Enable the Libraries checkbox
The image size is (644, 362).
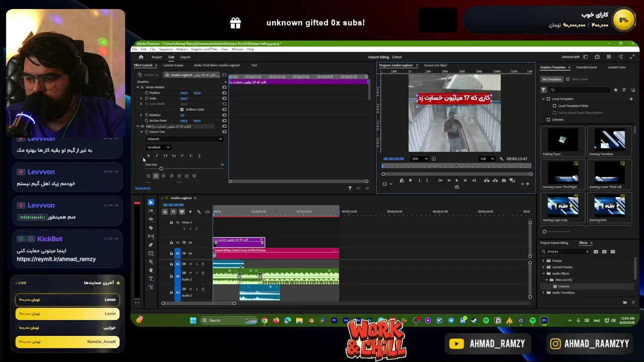pos(548,120)
